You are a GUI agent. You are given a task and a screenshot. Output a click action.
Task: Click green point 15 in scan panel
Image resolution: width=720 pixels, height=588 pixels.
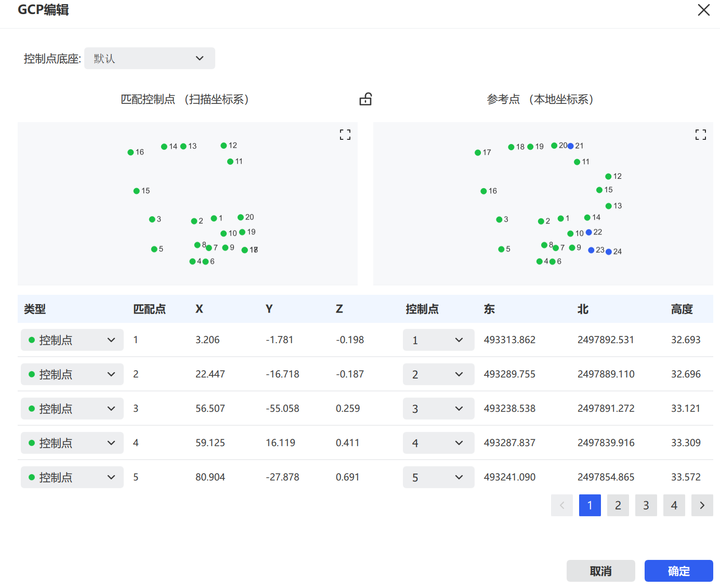coord(136,191)
